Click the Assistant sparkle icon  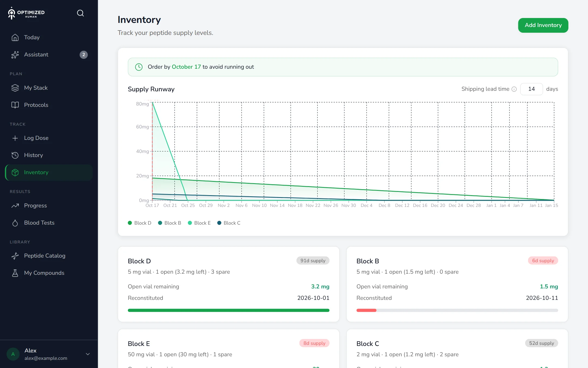pos(15,55)
